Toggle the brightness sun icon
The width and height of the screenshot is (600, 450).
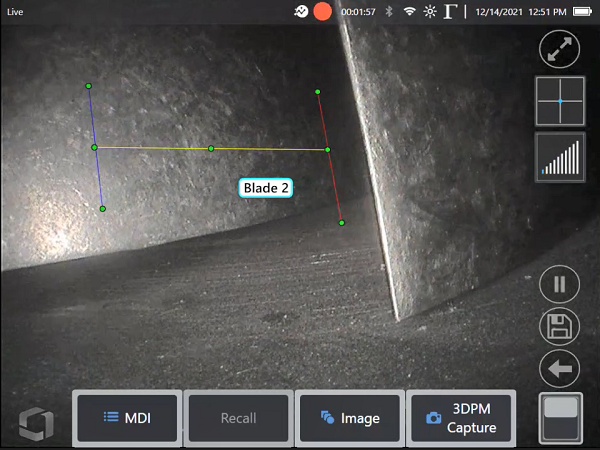430,12
